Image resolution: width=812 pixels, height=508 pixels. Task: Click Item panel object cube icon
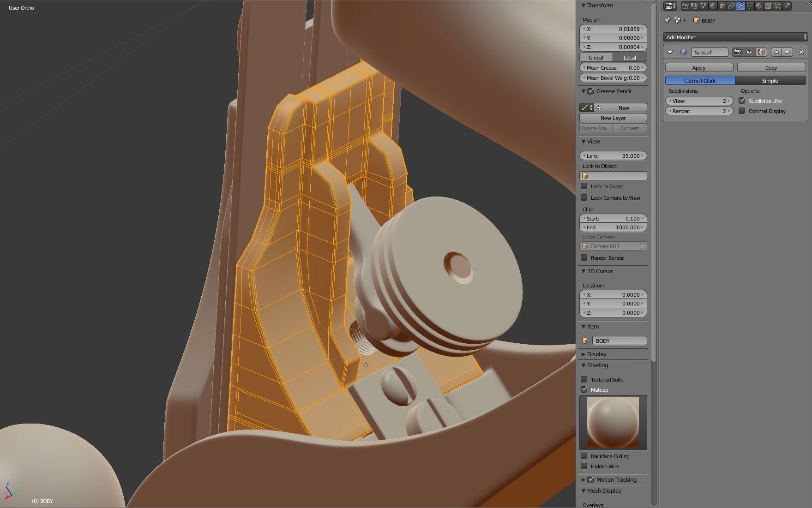point(585,341)
